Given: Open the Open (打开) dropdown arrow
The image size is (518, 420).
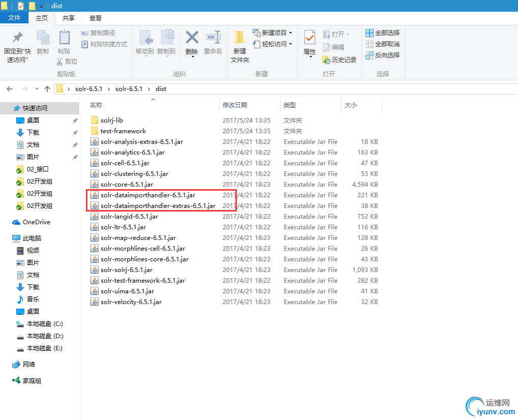Looking at the screenshot, I should (x=348, y=35).
